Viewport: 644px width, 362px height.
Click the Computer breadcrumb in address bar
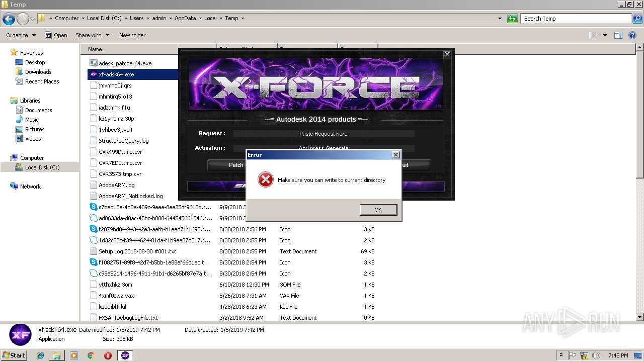67,18
